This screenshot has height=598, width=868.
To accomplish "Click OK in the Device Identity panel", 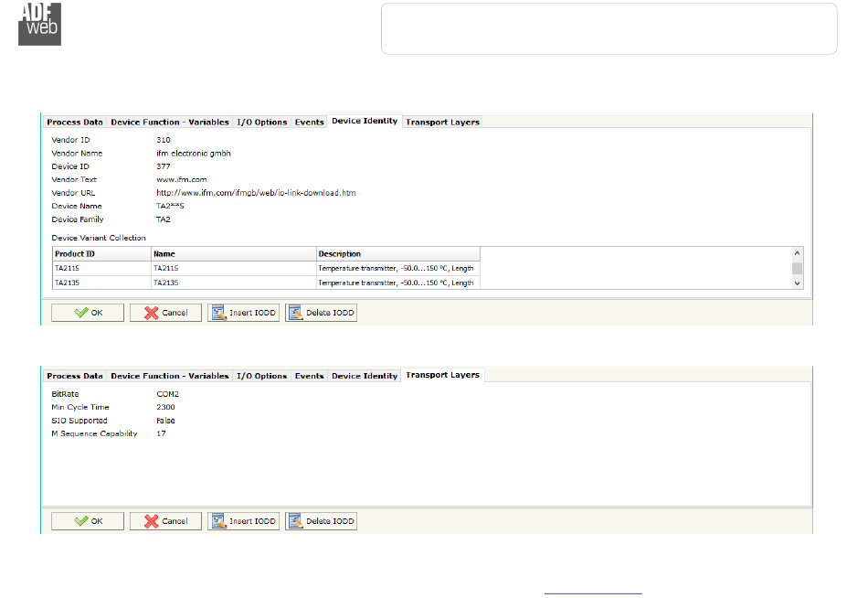I will (x=88, y=313).
